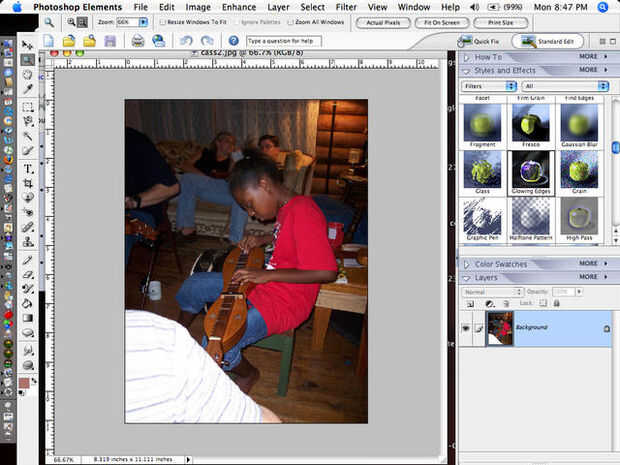
Task: Select the Rectangular Marquee tool
Action: pos(27,107)
